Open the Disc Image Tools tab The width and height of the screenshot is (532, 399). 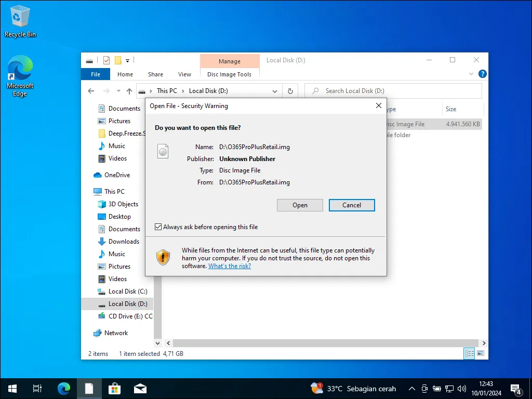click(229, 74)
